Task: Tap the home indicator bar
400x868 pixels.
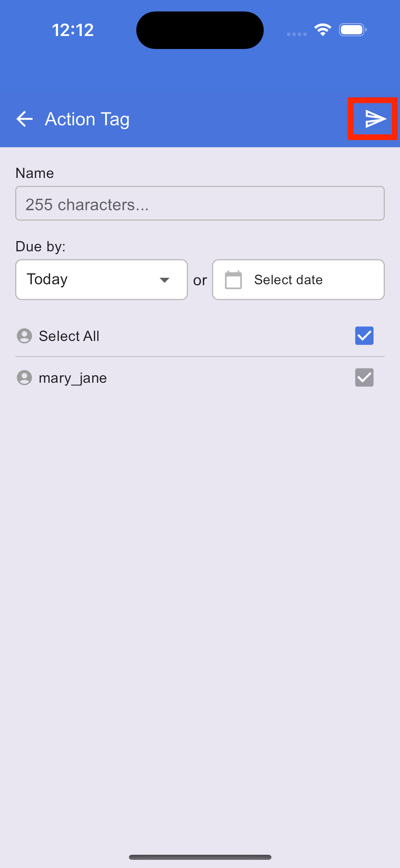Action: pos(200,857)
